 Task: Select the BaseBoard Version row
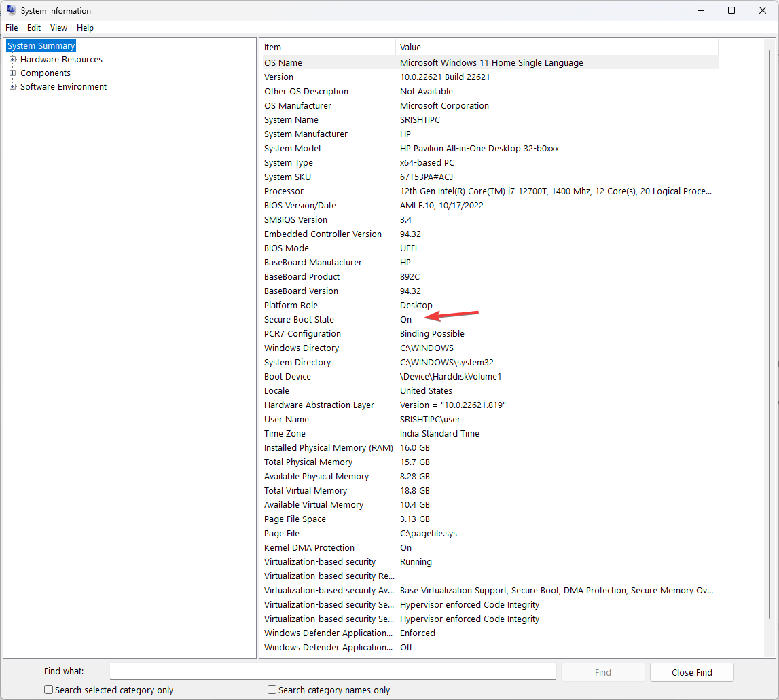point(490,291)
